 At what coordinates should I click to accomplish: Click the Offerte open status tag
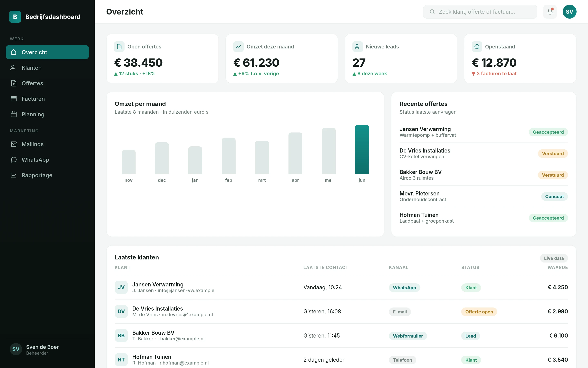pos(479,312)
